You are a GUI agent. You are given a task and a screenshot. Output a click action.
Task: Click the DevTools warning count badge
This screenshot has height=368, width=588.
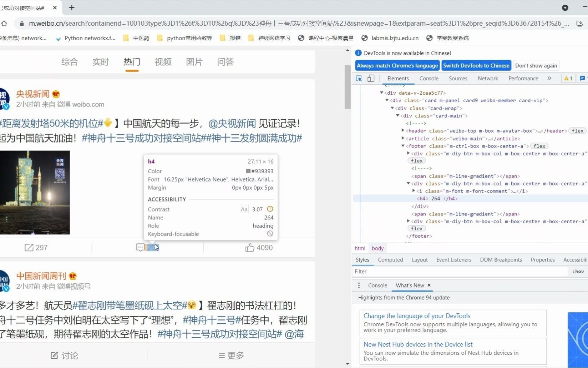[568, 78]
